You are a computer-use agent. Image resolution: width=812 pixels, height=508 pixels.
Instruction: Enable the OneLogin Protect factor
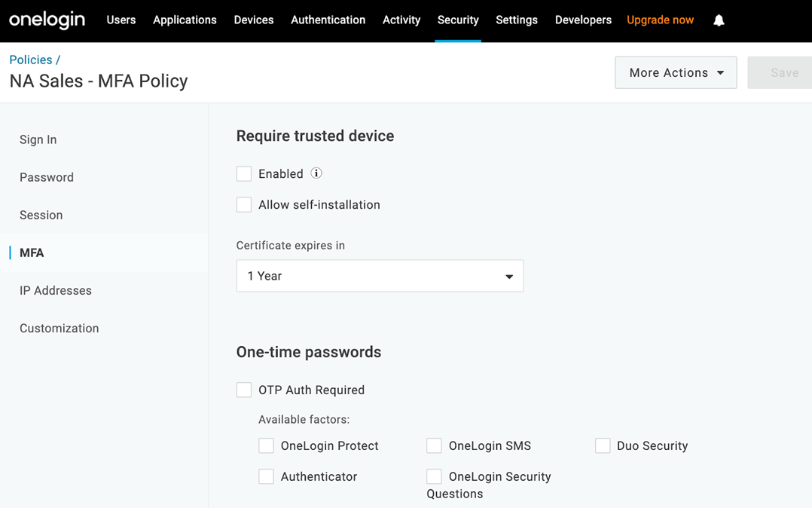pos(266,445)
